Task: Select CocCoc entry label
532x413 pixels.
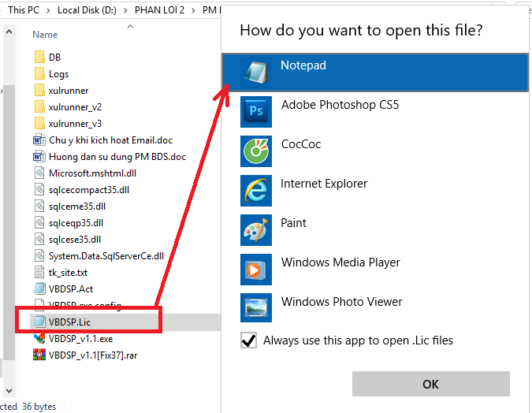Action: 301,144
